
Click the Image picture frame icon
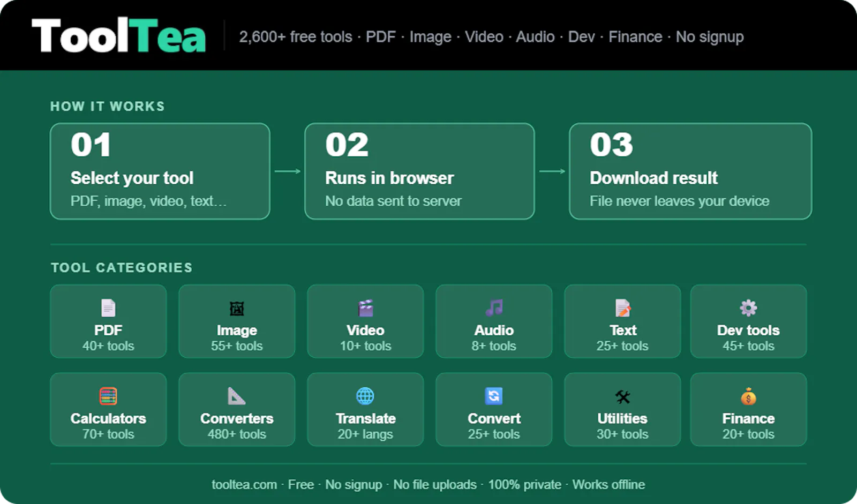(x=237, y=309)
